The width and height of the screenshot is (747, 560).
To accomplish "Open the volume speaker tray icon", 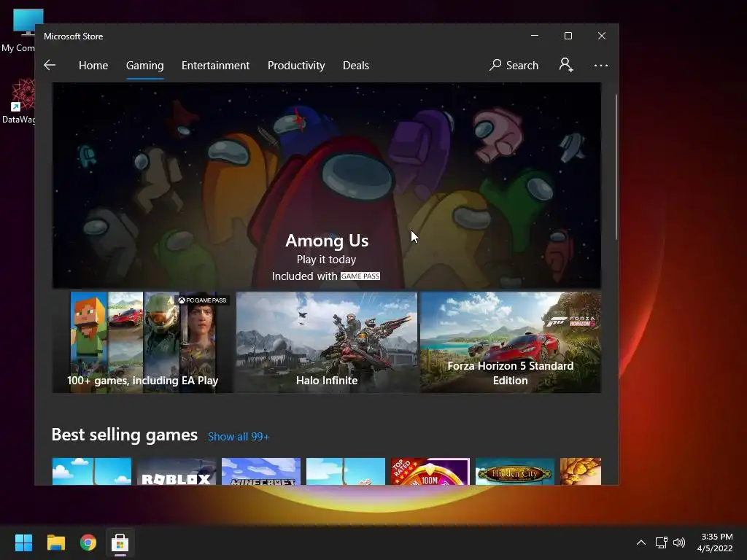I will point(679,542).
